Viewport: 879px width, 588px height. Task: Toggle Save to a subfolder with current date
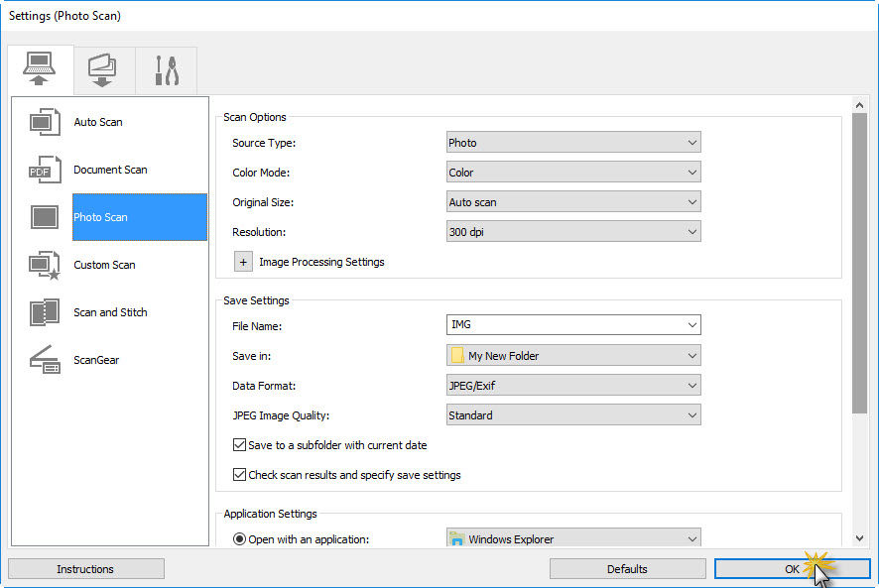coord(239,445)
